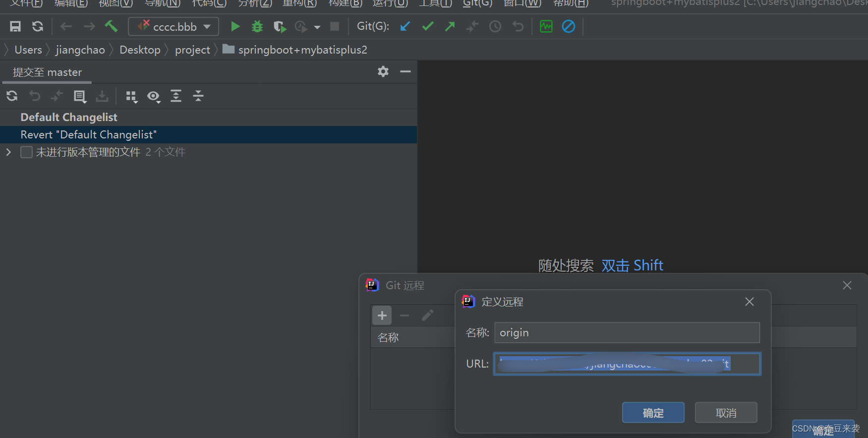Open the green activity monitor icon
868x438 pixels.
(546, 26)
